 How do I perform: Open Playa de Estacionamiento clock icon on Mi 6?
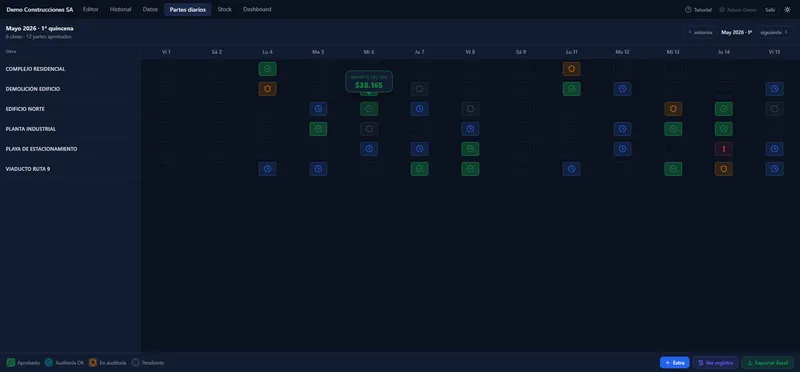pos(369,149)
